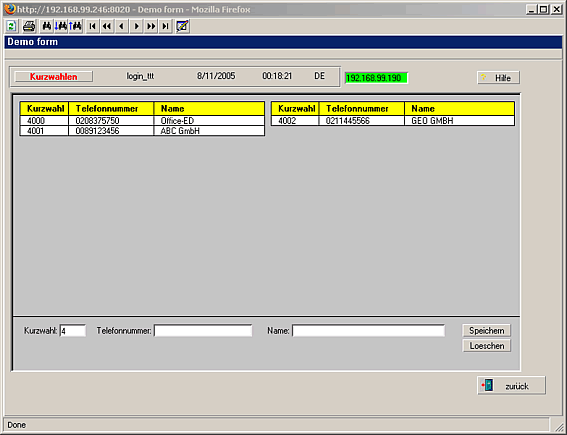Click the fast rewind double-left arrow
Image resolution: width=567 pixels, height=435 pixels.
[107, 26]
